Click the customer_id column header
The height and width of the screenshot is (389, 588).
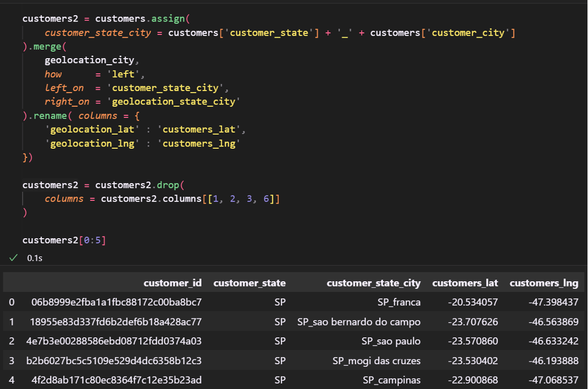(x=172, y=283)
